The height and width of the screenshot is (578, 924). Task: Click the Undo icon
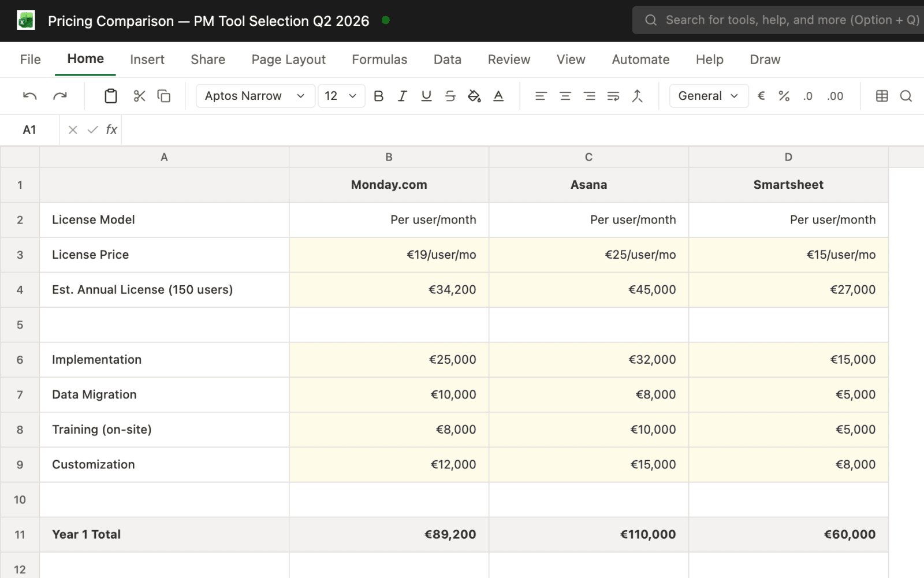[30, 96]
